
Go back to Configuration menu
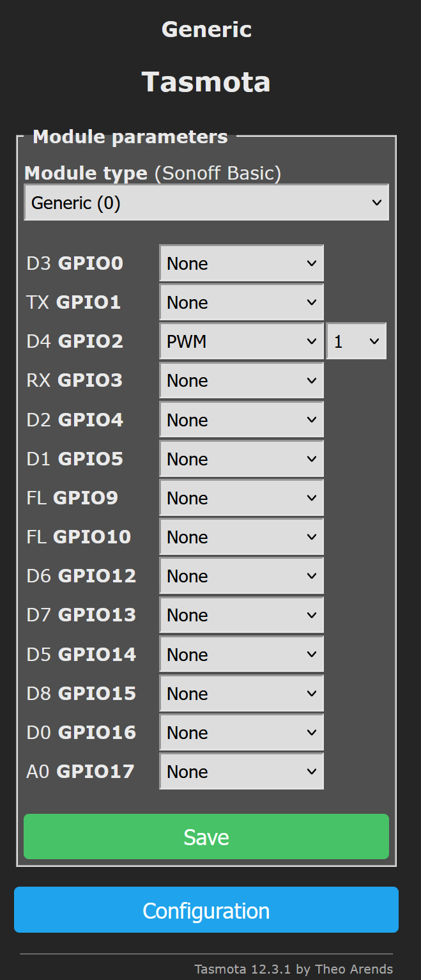pos(206,910)
